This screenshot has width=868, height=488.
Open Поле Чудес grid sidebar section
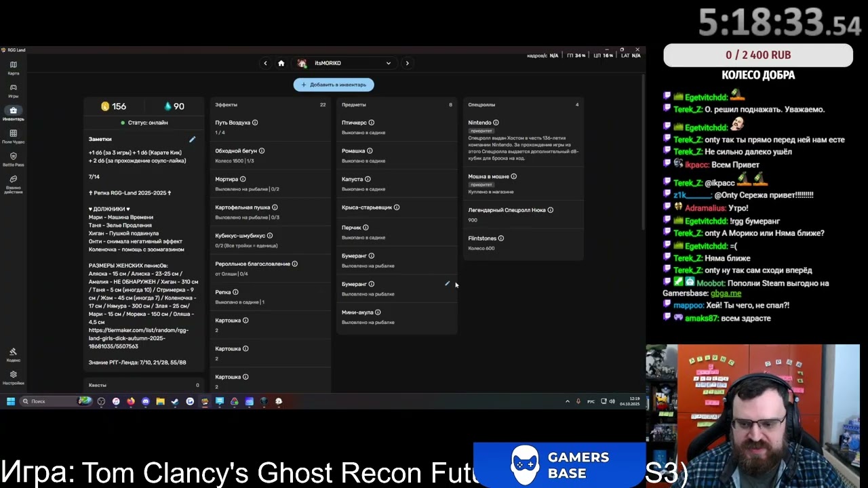pos(13,136)
